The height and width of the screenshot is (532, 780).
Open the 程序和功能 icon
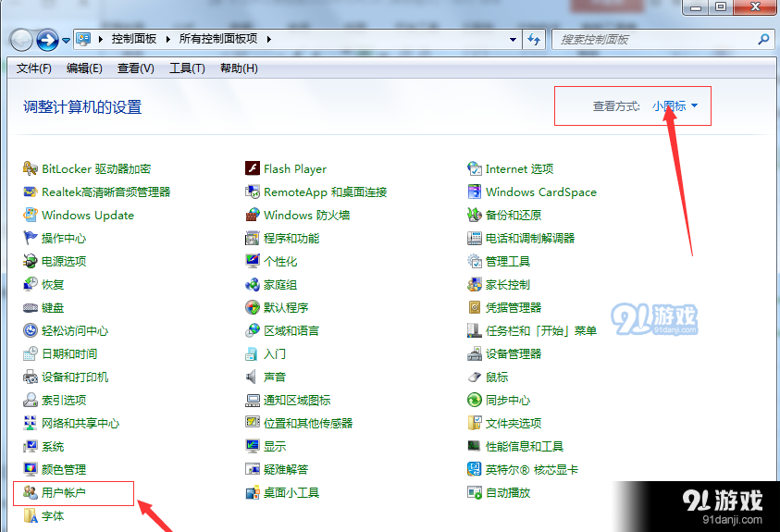(253, 238)
